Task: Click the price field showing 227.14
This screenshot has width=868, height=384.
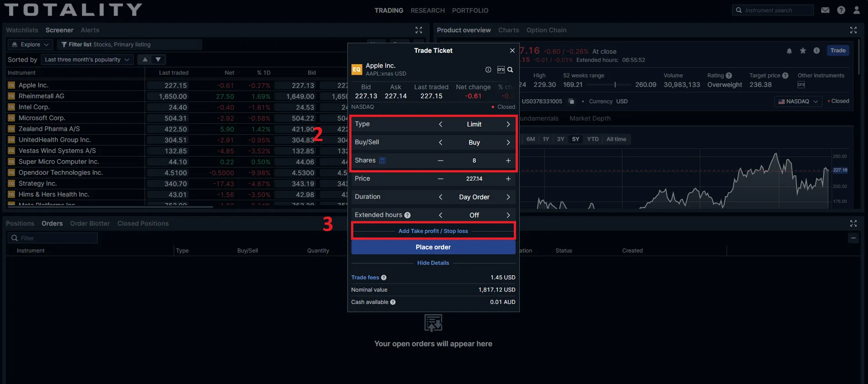Action: [474, 179]
